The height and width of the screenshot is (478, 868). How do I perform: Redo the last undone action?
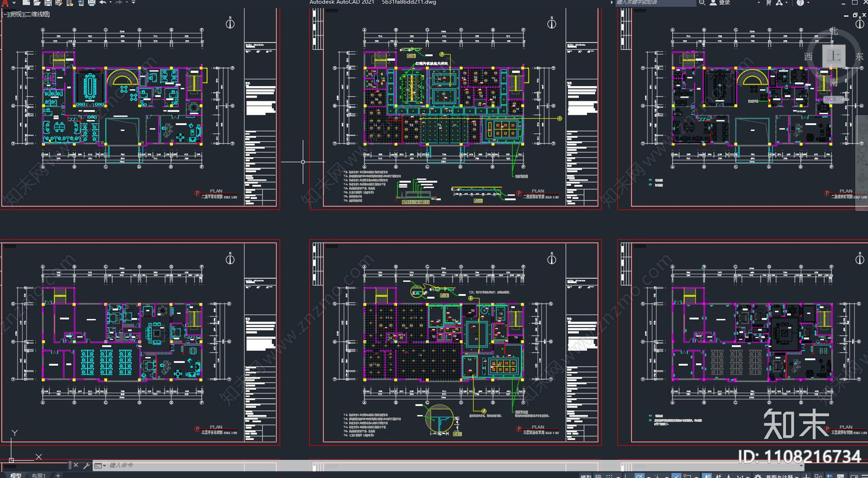(x=119, y=3)
